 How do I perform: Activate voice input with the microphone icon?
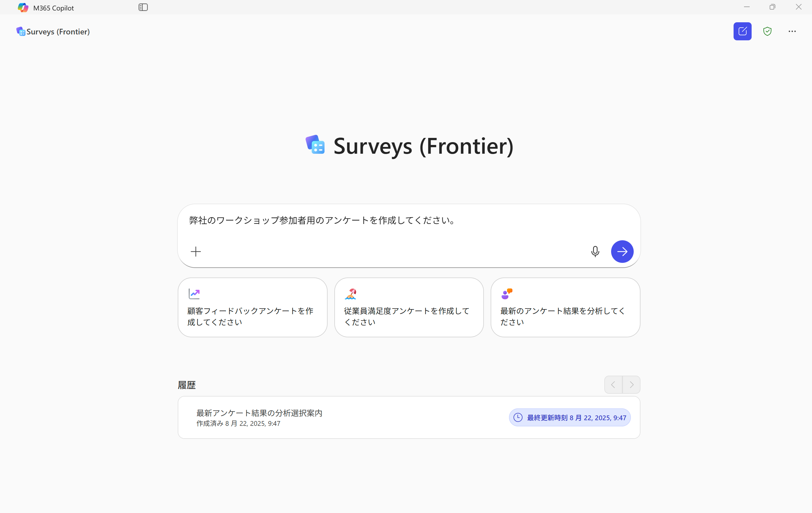[595, 252]
